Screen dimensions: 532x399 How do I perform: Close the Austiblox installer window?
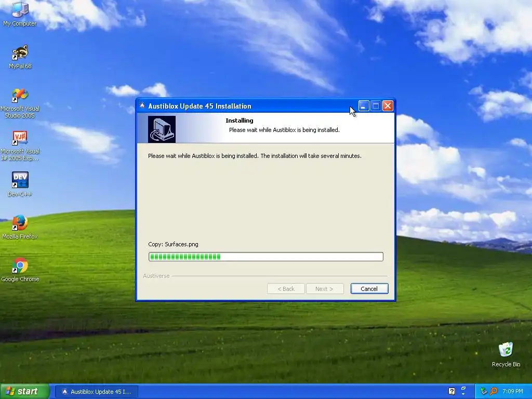(x=388, y=106)
